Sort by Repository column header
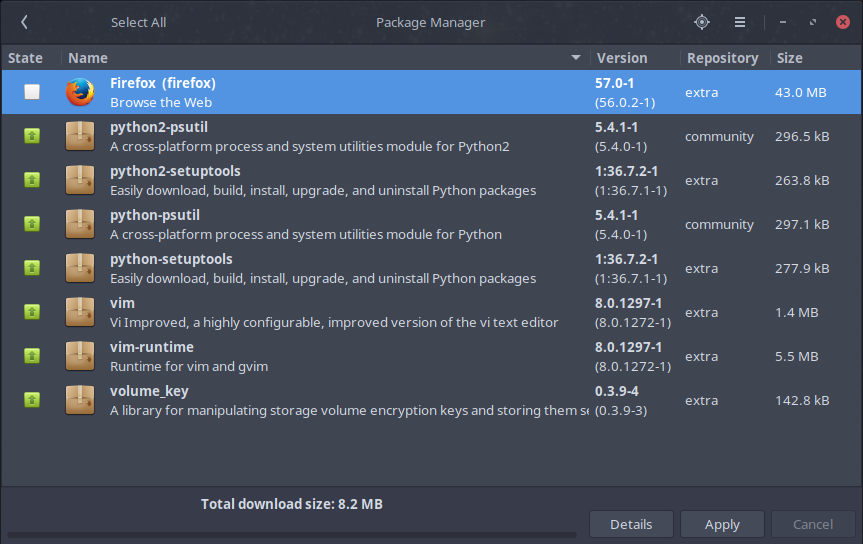This screenshot has height=544, width=863. click(722, 58)
